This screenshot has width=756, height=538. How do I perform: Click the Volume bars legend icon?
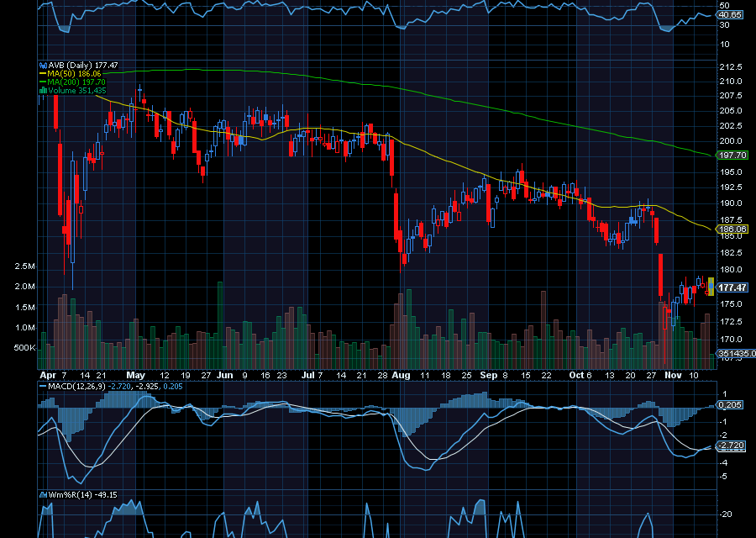tap(44, 91)
